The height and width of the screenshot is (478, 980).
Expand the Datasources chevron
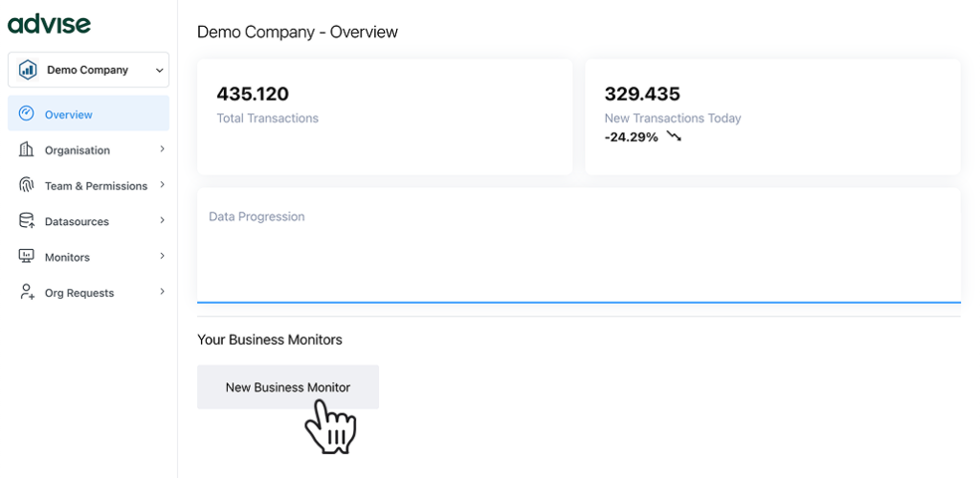[162, 220]
